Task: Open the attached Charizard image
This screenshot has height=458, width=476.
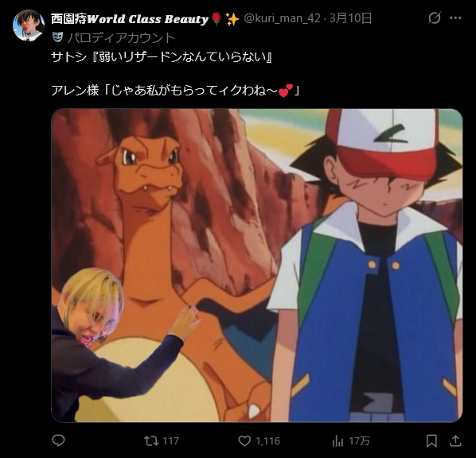Action: click(x=257, y=266)
